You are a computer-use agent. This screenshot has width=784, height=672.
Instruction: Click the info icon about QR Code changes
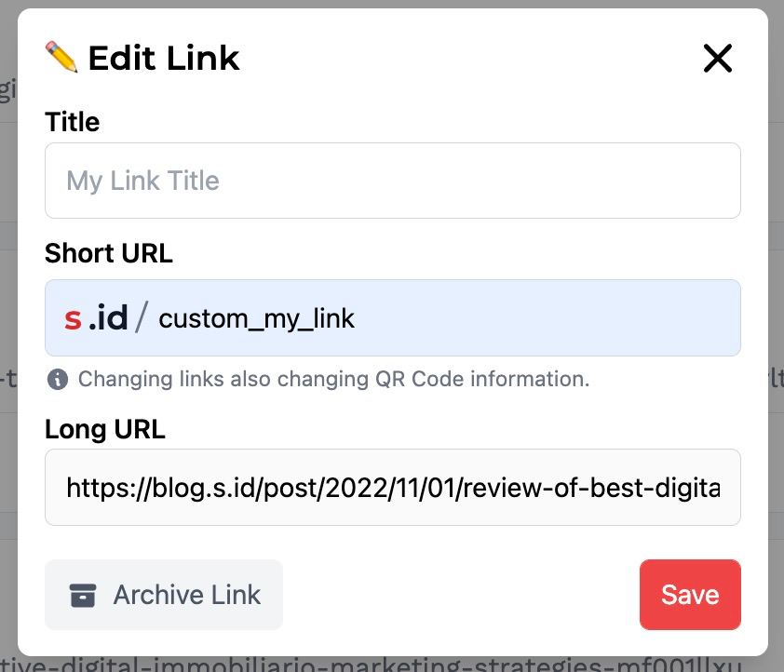coord(58,379)
